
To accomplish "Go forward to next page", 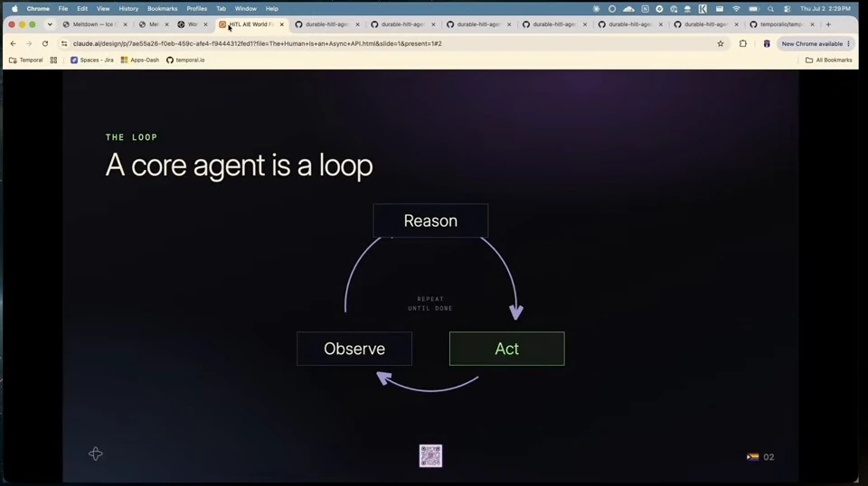I will 29,43.
